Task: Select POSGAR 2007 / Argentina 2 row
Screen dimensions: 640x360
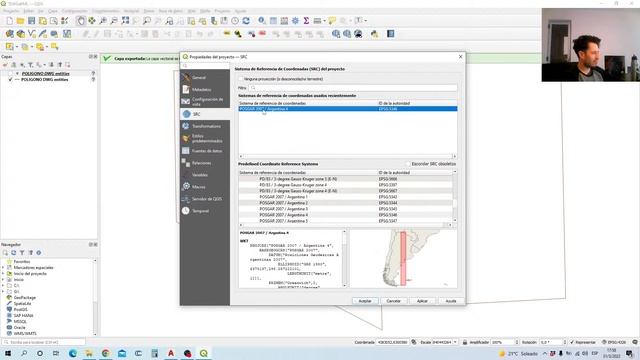Action: [x=345, y=203]
